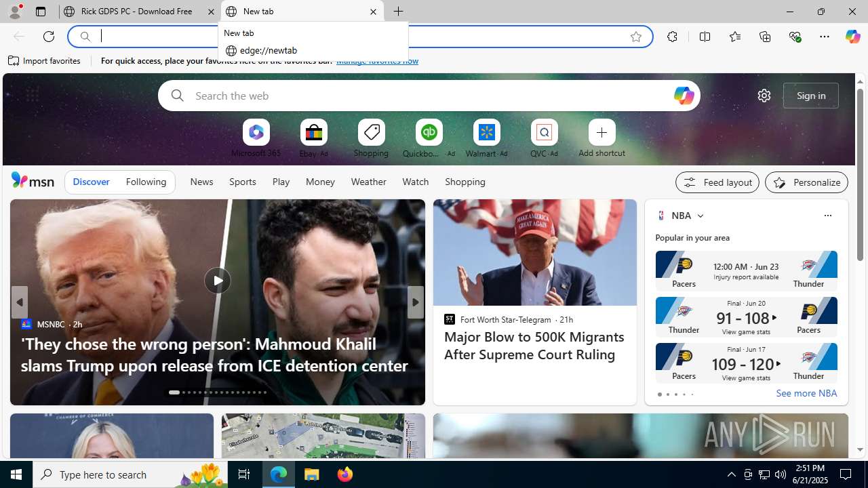Click Sign in button
This screenshot has width=868, height=488.
pyautogui.click(x=810, y=96)
